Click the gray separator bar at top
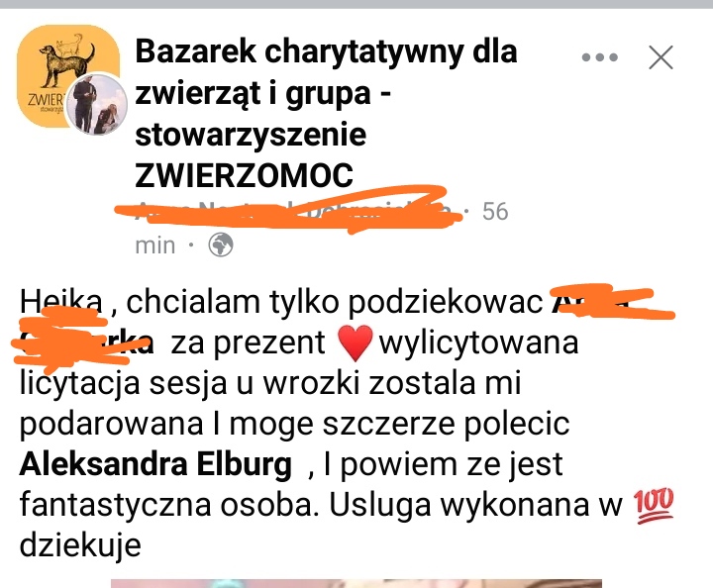 pyautogui.click(x=356, y=4)
